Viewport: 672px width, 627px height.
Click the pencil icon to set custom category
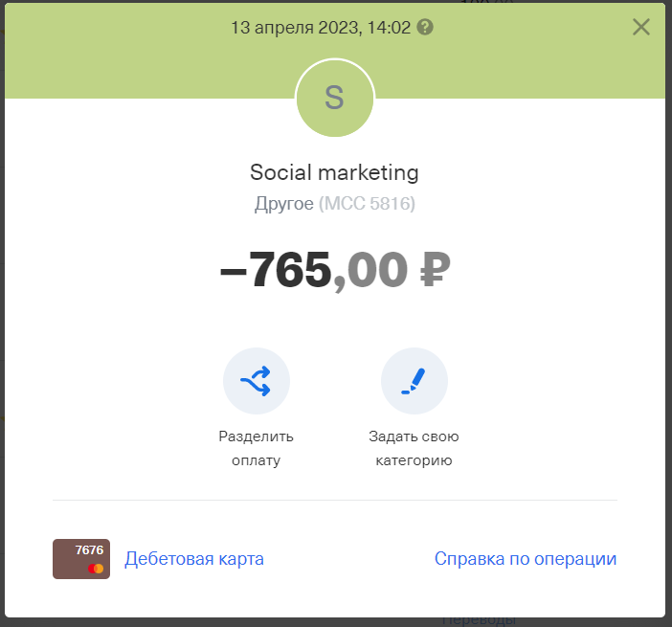[x=414, y=381]
